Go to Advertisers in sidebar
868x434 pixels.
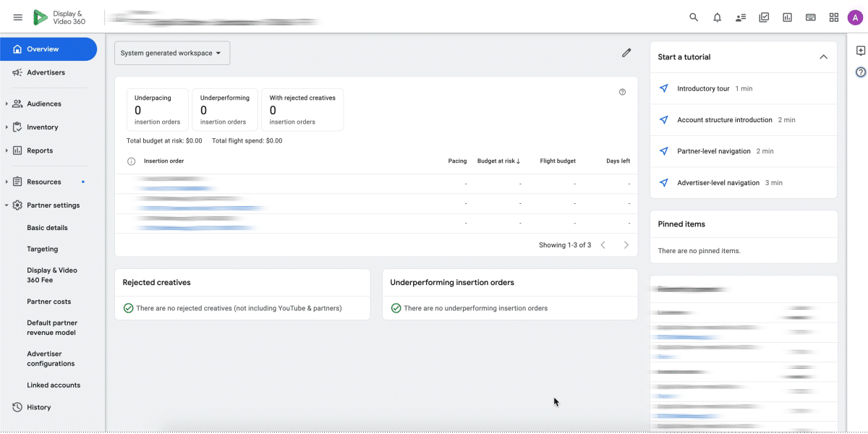coord(46,72)
